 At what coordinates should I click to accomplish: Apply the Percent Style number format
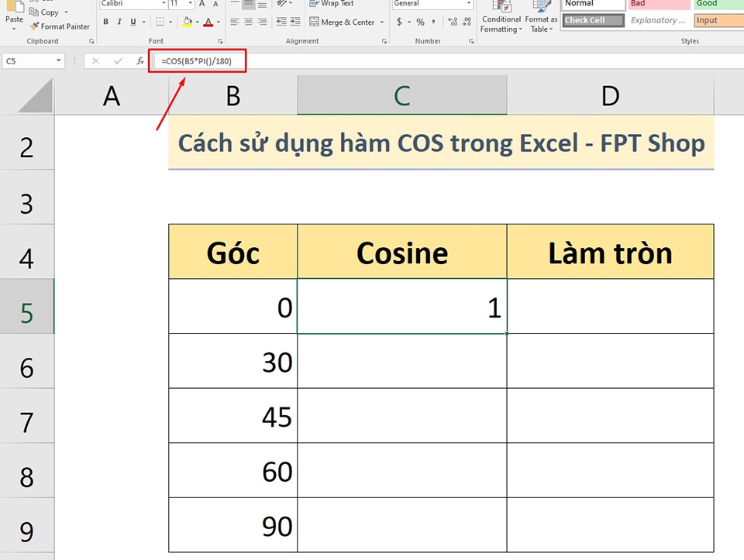coord(419,22)
